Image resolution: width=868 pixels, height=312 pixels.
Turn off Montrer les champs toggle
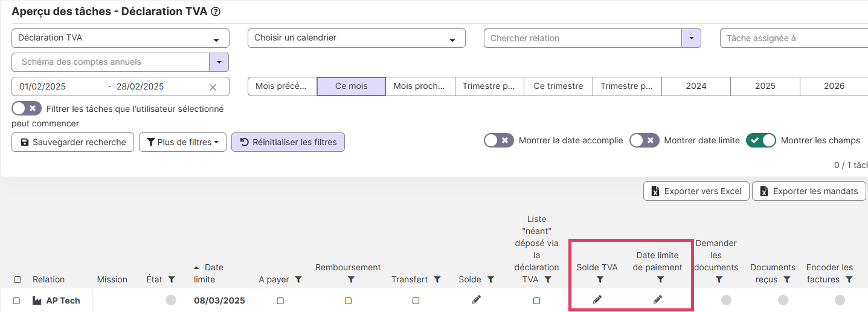click(x=760, y=140)
